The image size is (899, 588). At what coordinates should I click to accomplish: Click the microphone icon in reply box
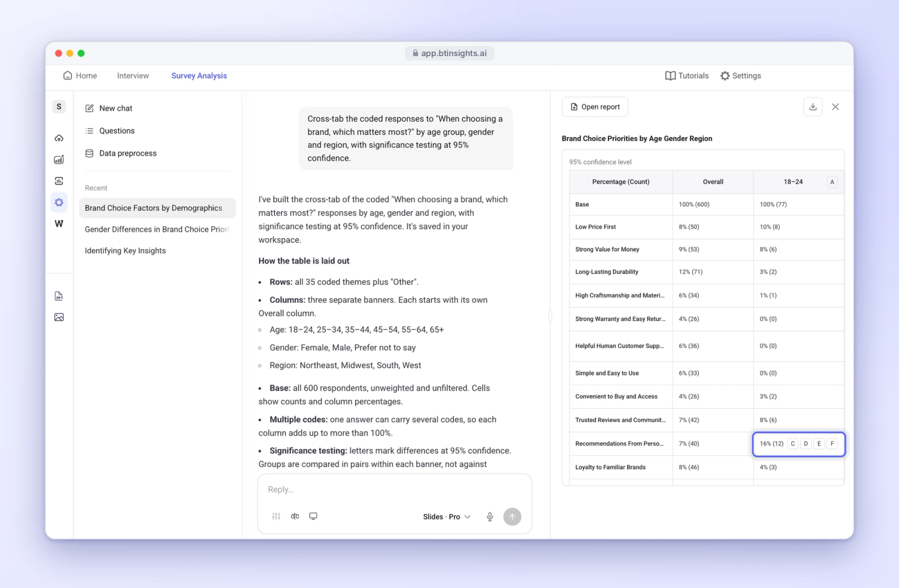(490, 517)
